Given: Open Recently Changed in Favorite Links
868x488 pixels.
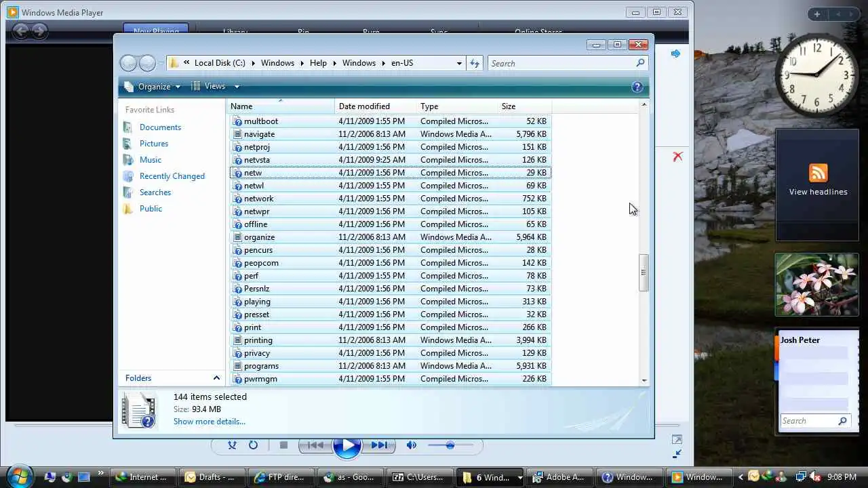Looking at the screenshot, I should click(172, 176).
